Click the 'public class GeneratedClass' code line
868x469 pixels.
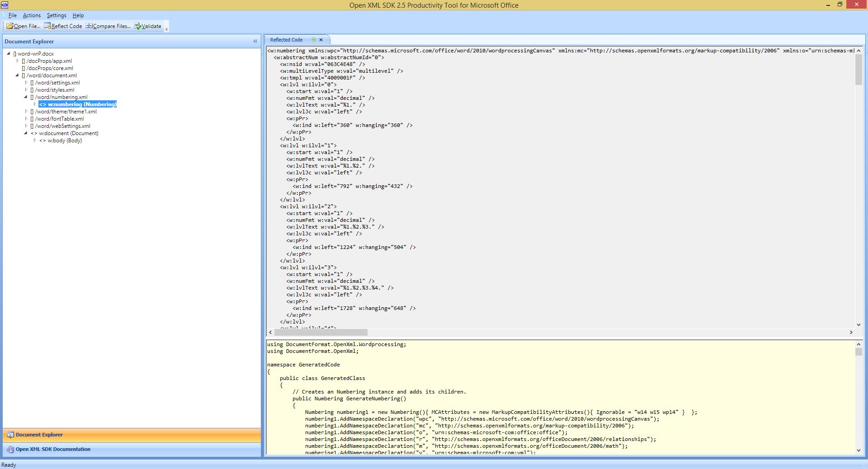coord(322,378)
